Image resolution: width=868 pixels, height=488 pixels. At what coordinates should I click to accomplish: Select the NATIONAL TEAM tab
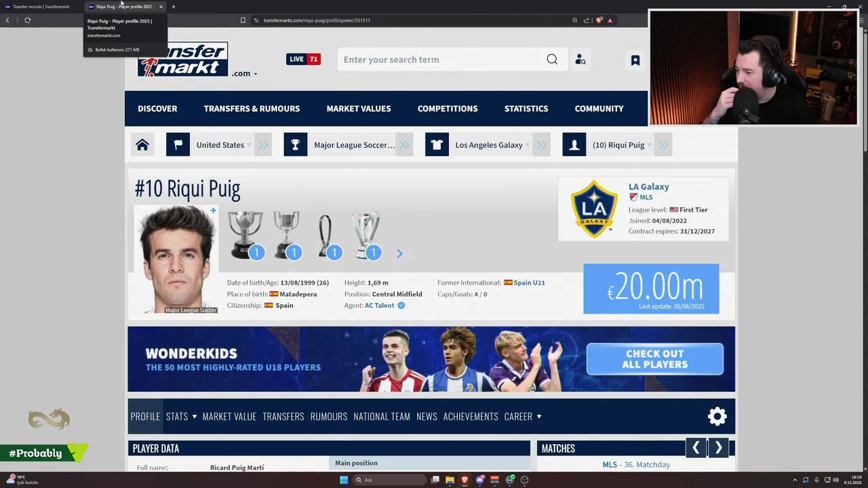(382, 416)
